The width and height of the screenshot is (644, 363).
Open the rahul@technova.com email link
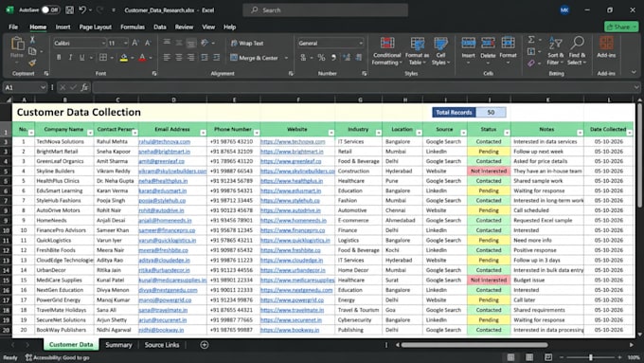pyautogui.click(x=165, y=141)
